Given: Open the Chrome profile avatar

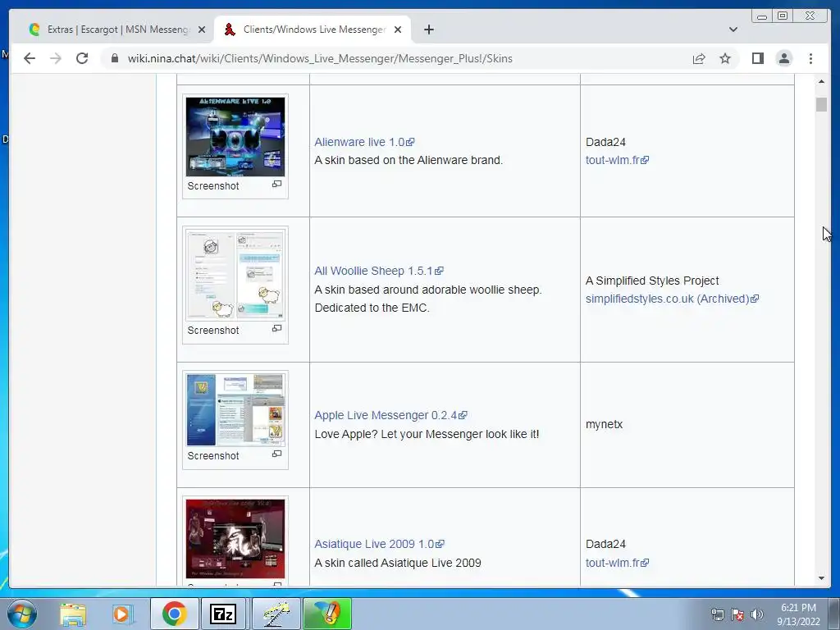Looking at the screenshot, I should click(783, 58).
